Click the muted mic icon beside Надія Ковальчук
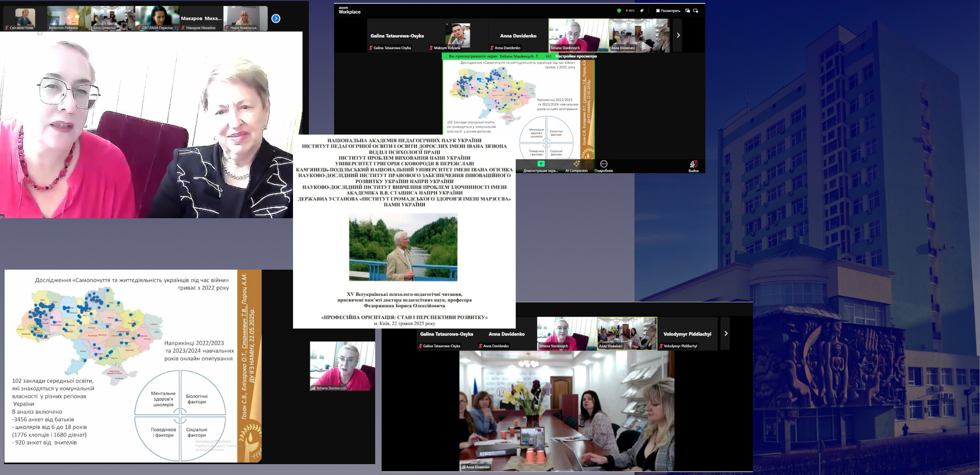980x475 pixels. pos(227,28)
